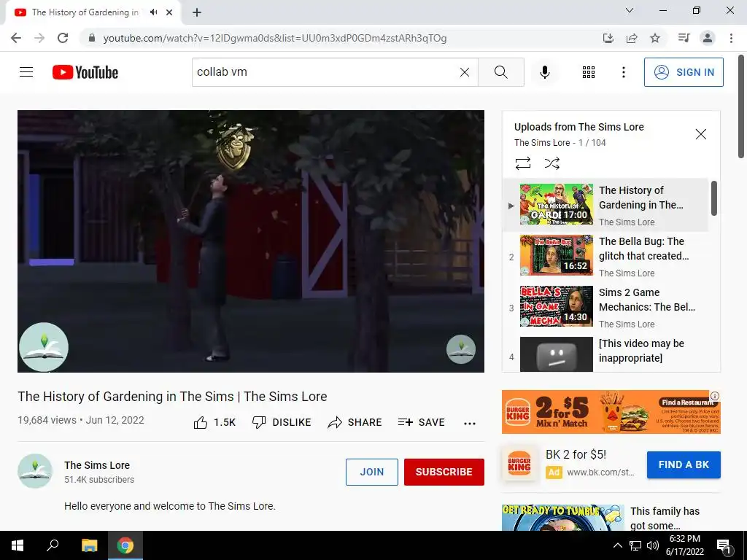Like the video with thumbs up
The width and height of the screenshot is (747, 560).
(215, 422)
